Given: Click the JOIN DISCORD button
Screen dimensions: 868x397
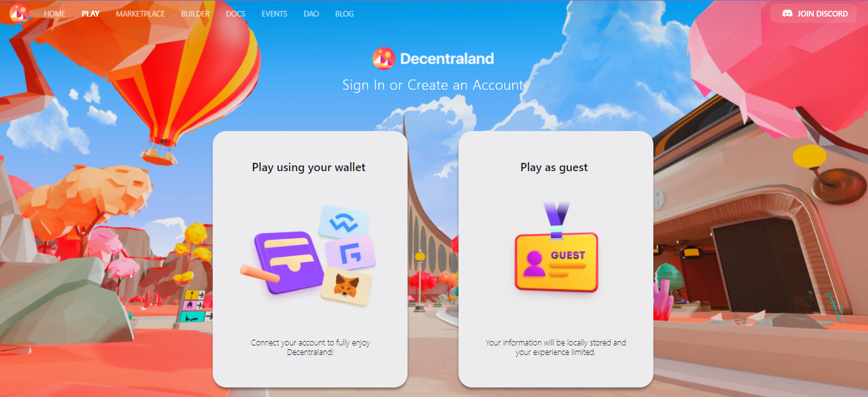Looking at the screenshot, I should click(814, 13).
